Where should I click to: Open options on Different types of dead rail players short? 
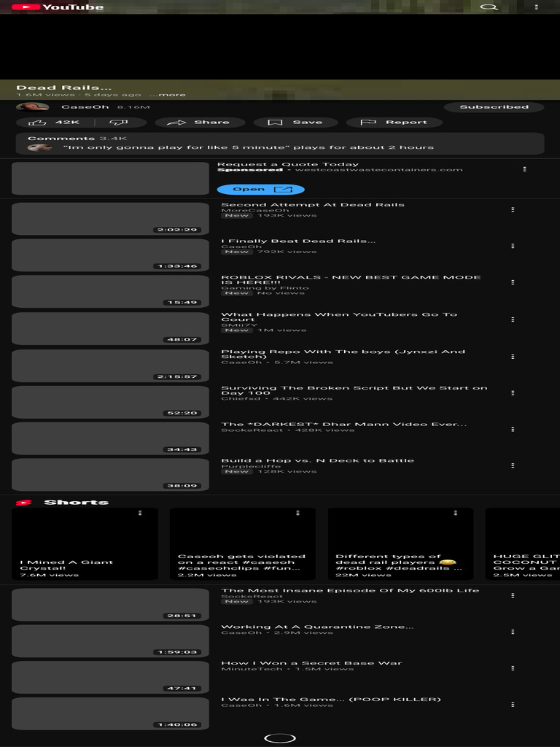click(x=455, y=513)
